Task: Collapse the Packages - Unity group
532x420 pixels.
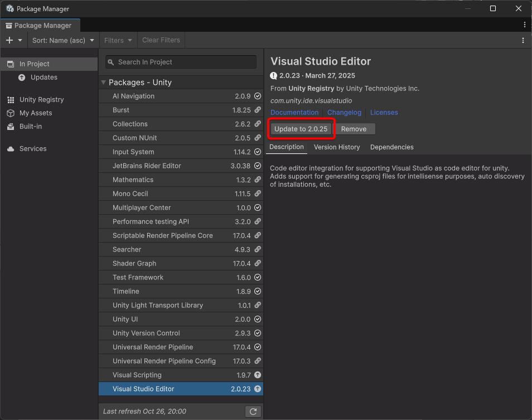Action: click(x=103, y=83)
